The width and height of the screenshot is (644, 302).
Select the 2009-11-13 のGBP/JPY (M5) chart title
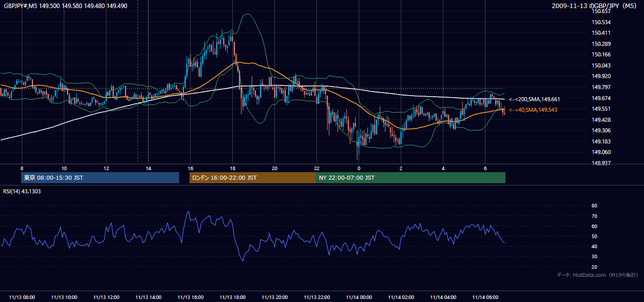tap(595, 6)
